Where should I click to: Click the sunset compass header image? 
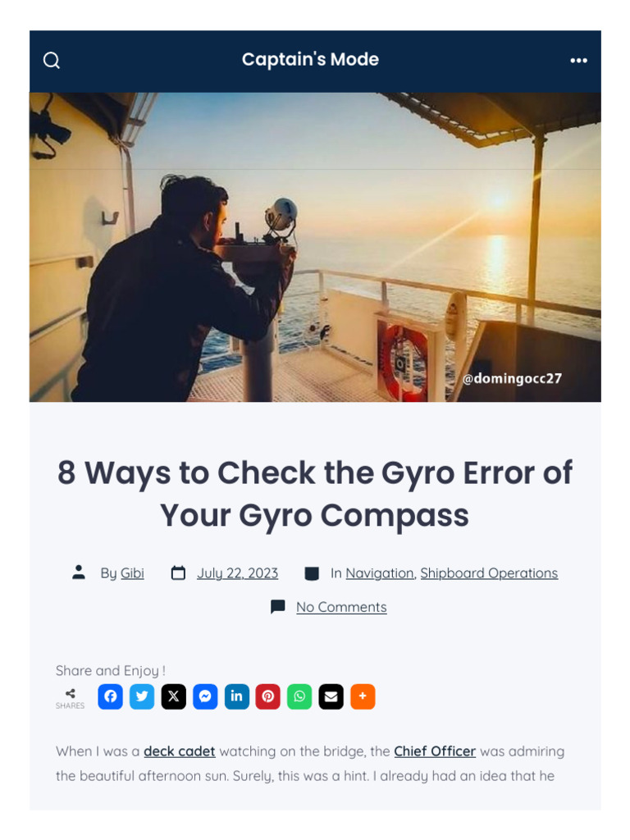click(315, 247)
